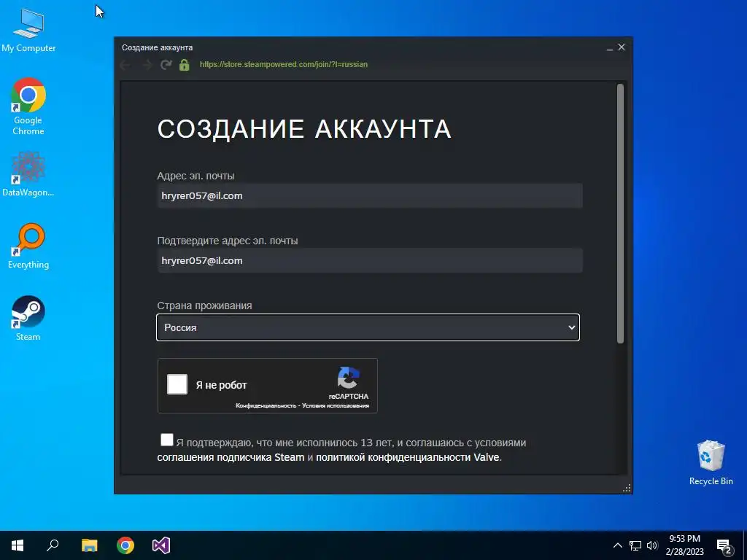Focus the 'Адрес эл. почты' email field

tap(370, 195)
